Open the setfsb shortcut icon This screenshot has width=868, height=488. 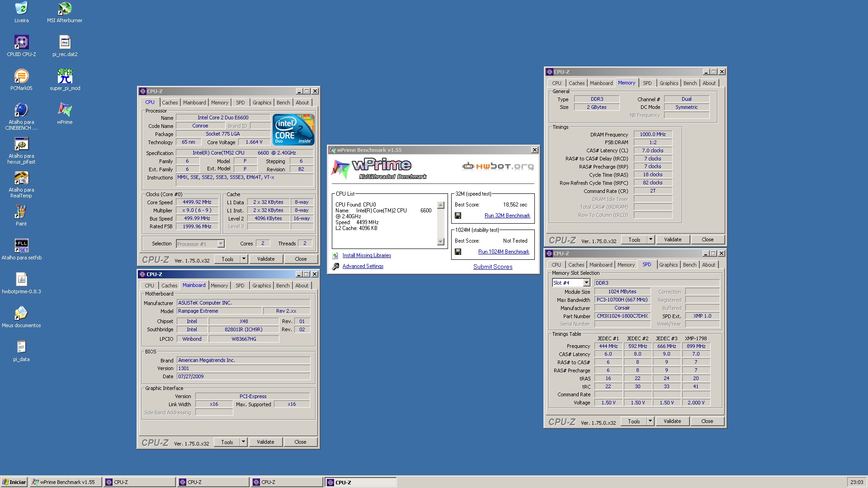click(x=21, y=246)
